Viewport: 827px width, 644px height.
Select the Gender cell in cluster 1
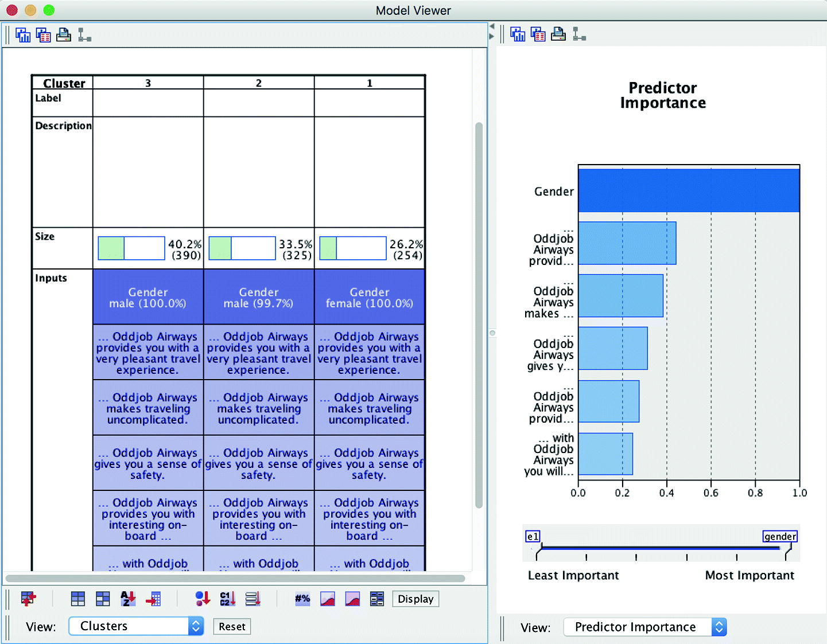(370, 297)
